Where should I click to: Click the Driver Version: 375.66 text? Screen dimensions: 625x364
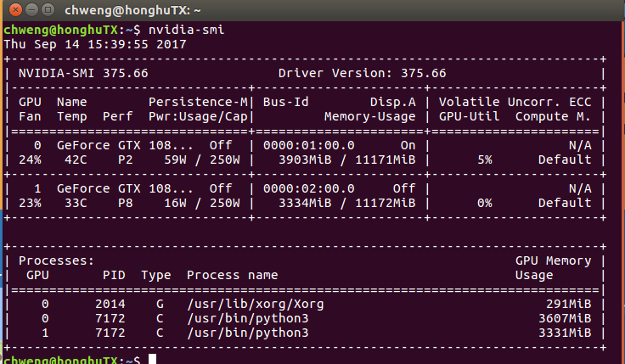click(x=362, y=73)
